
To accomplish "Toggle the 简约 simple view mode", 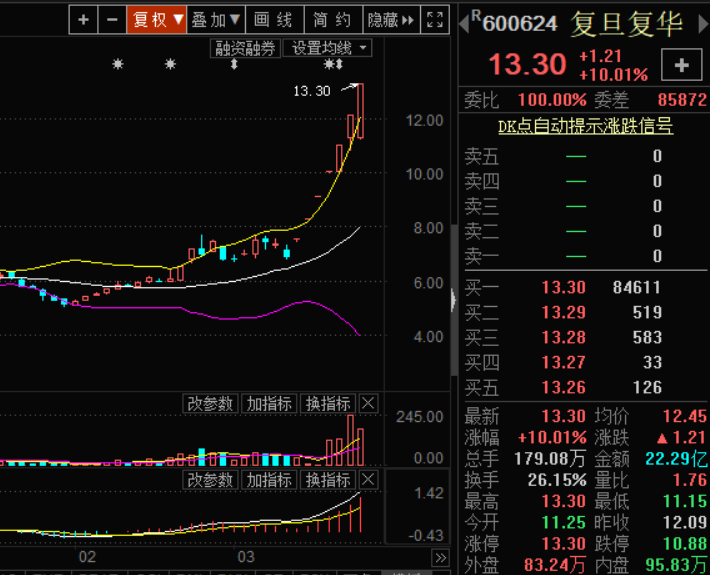I will (x=331, y=19).
